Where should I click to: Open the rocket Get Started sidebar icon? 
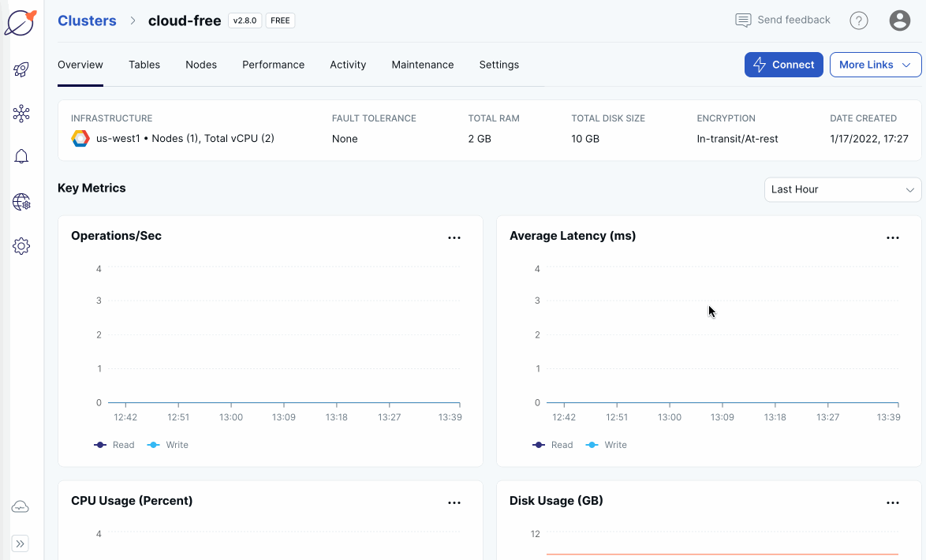click(x=21, y=69)
